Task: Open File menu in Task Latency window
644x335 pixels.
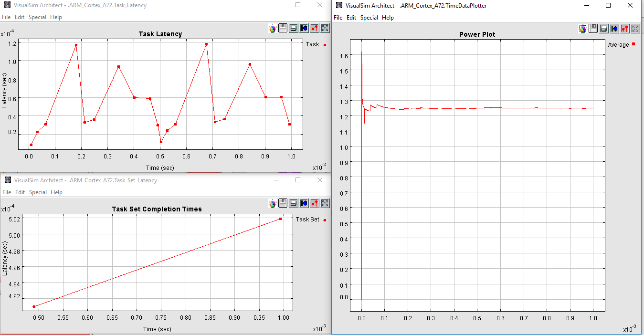Action: [x=6, y=17]
